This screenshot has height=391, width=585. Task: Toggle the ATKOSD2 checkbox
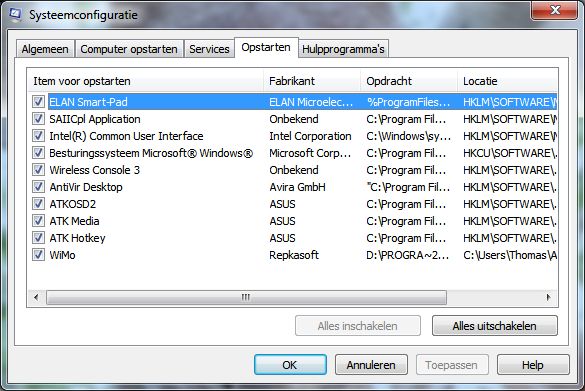pyautogui.click(x=38, y=204)
